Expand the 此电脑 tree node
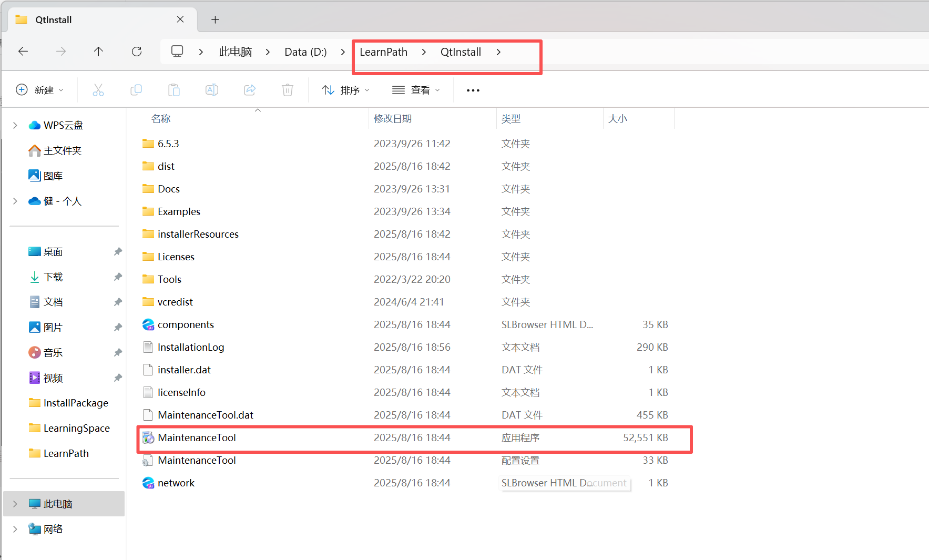Screen dimensions: 929x560 (x=15, y=504)
